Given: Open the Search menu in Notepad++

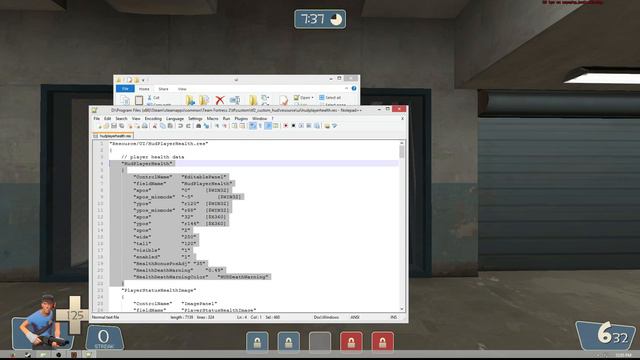Looking at the screenshot, I should click(121, 118).
